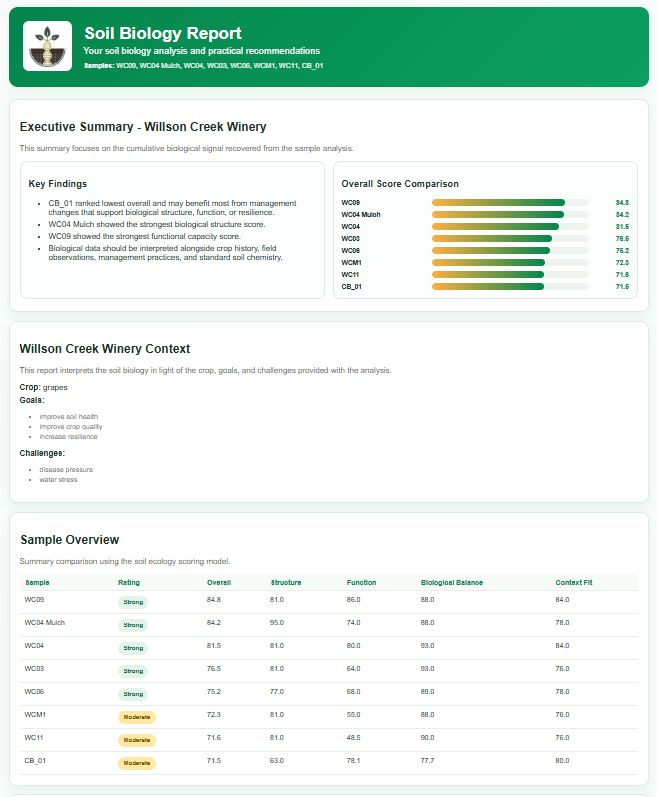Click the 'Willson Creek Winery Context' heading
This screenshot has width=657, height=797.
pos(105,349)
